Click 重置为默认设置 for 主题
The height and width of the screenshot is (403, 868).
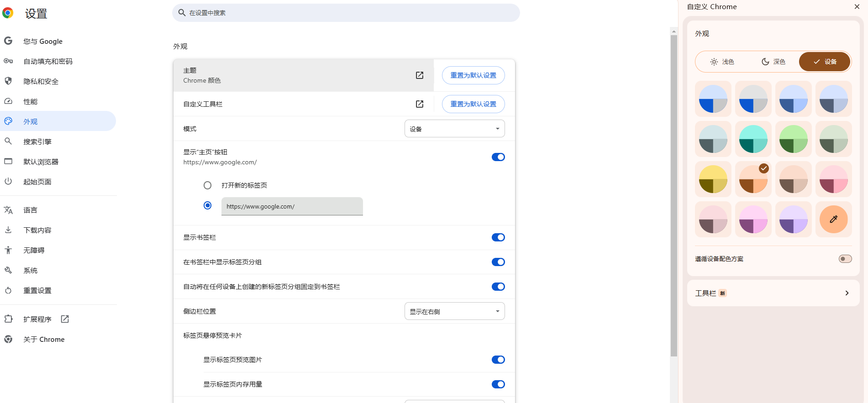pos(473,75)
